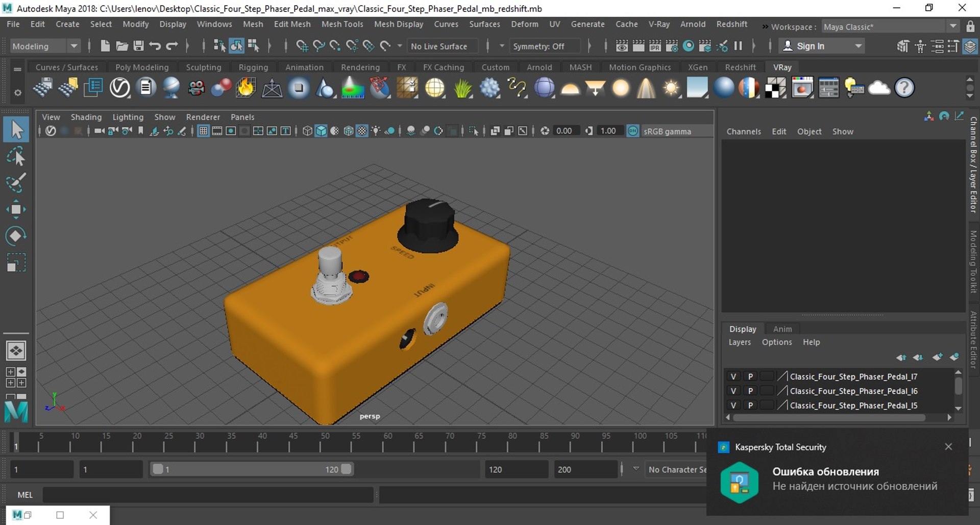This screenshot has height=525, width=980.
Task: Open the sRGB gamma view transform dropdown
Action: pos(677,131)
